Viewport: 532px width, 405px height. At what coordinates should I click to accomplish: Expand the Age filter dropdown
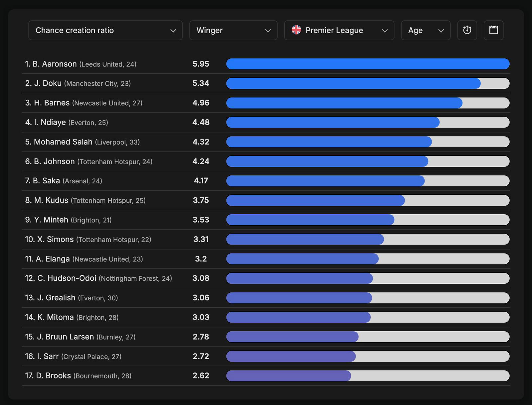[426, 30]
